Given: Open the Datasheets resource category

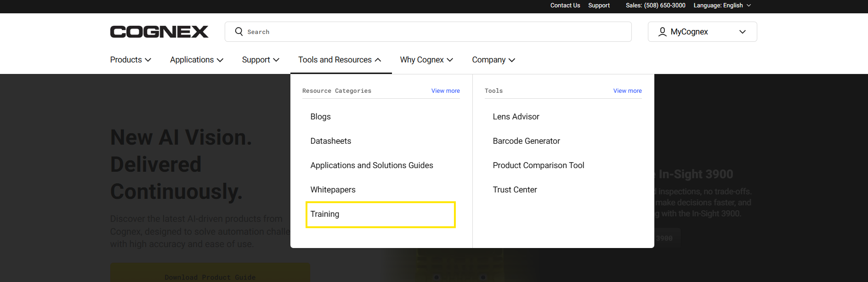Looking at the screenshot, I should tap(331, 141).
